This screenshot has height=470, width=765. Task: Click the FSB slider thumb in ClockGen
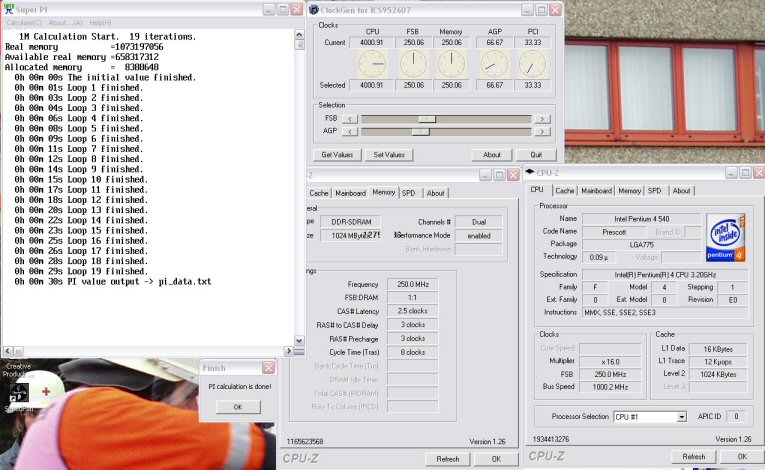coord(427,119)
